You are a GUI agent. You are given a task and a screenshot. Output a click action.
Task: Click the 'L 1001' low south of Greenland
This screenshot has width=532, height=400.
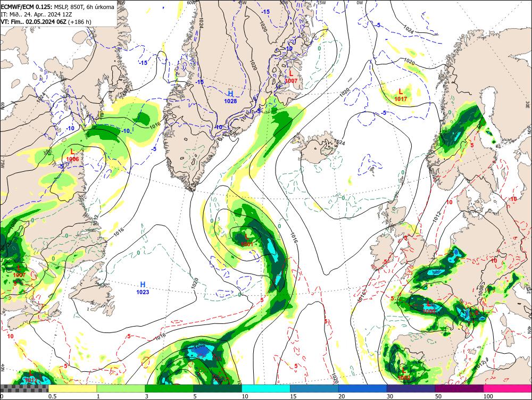tap(247, 239)
